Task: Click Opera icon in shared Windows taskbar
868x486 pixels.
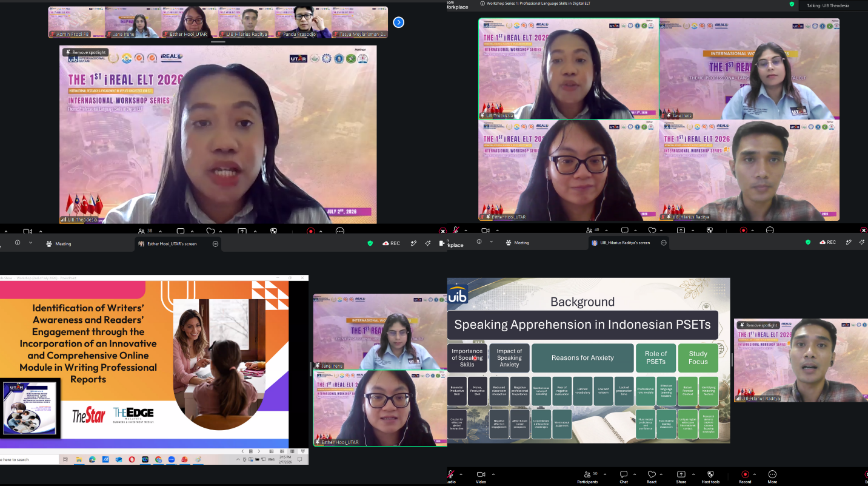Action: click(132, 460)
